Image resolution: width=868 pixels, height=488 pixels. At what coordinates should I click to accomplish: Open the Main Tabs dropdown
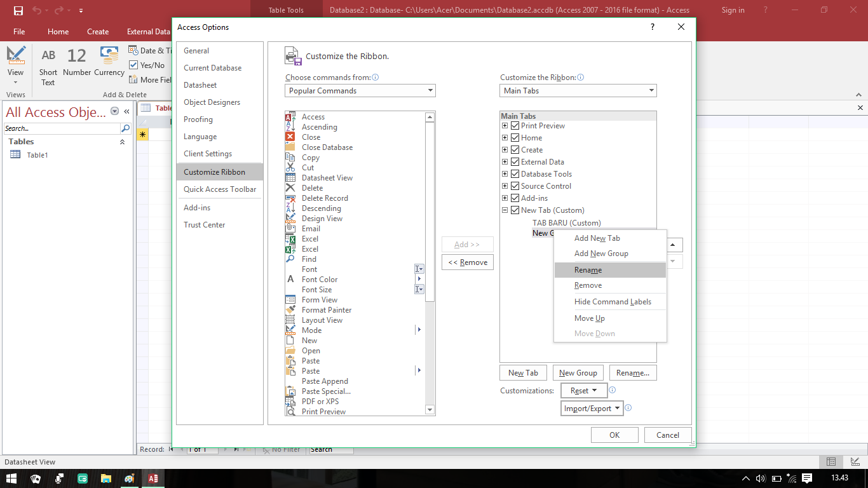pyautogui.click(x=578, y=91)
